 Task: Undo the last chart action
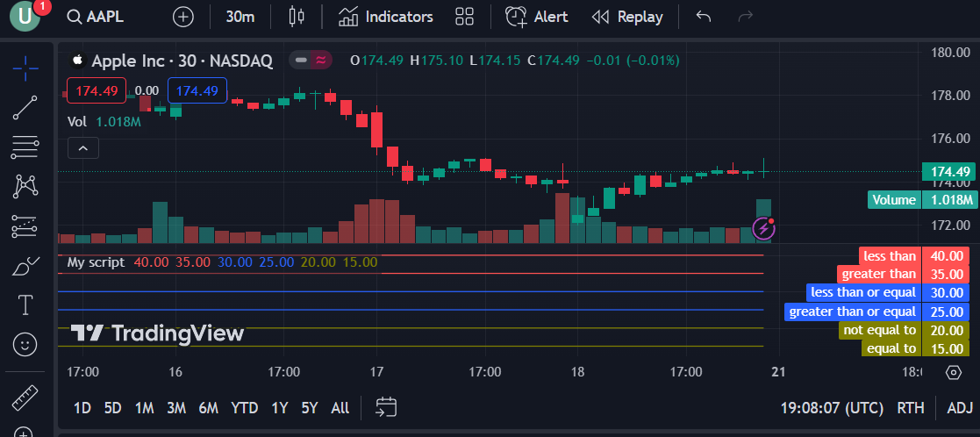pos(704,17)
